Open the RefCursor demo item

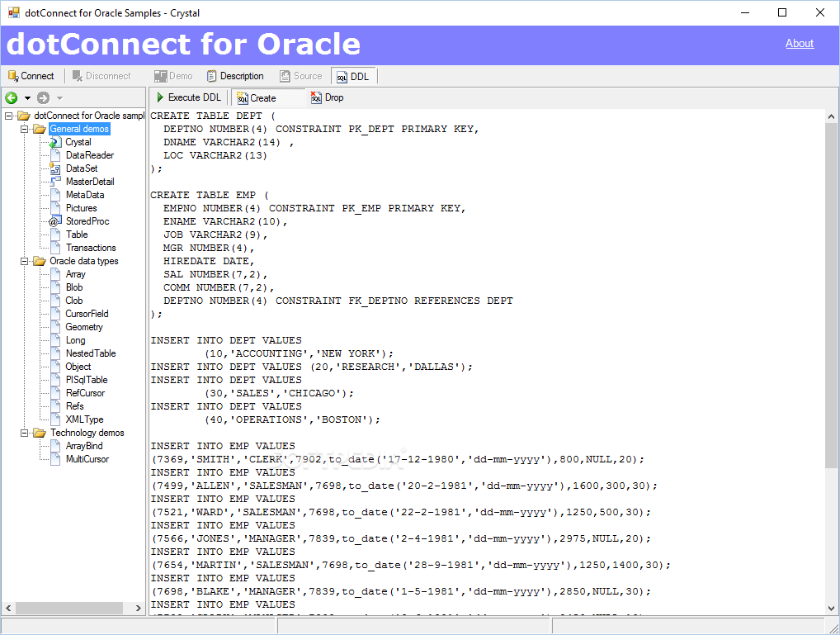(x=85, y=393)
